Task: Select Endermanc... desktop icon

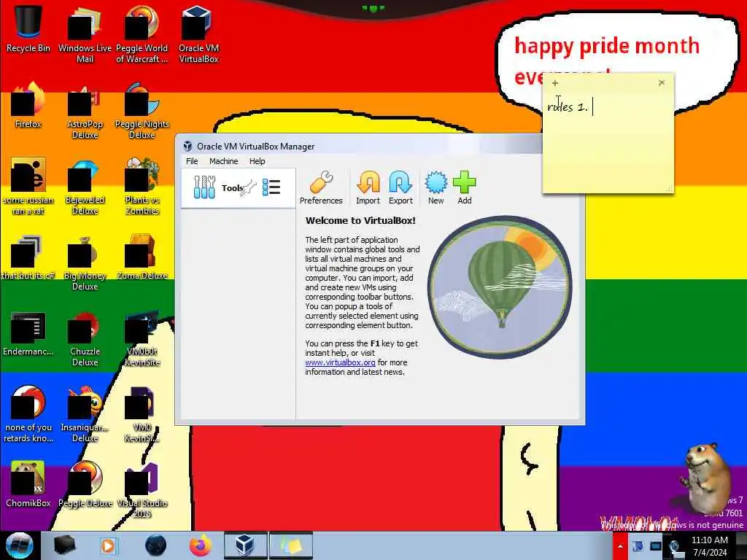Action: (x=28, y=332)
